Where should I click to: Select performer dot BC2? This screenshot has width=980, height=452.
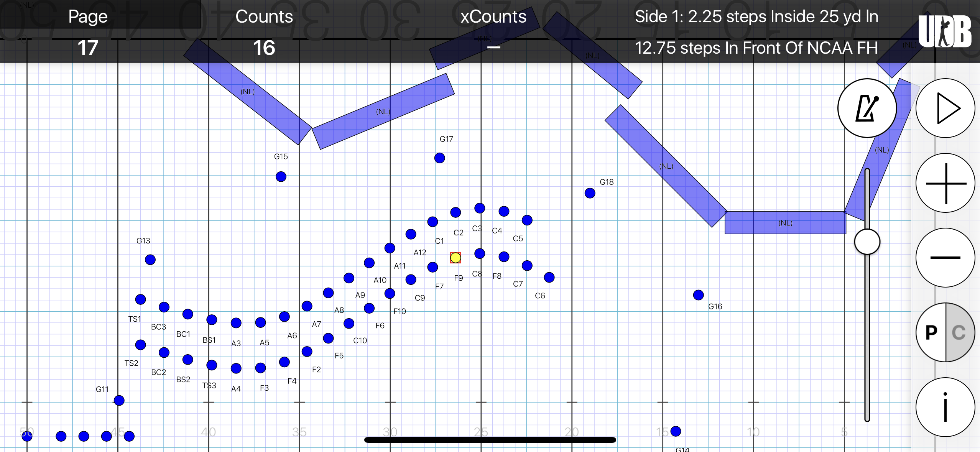click(164, 352)
